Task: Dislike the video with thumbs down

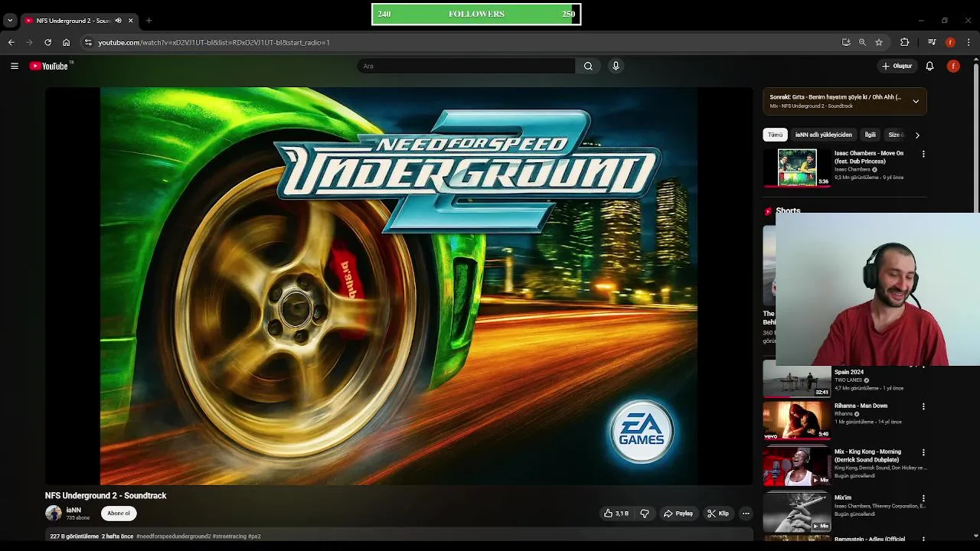Action: click(x=644, y=514)
